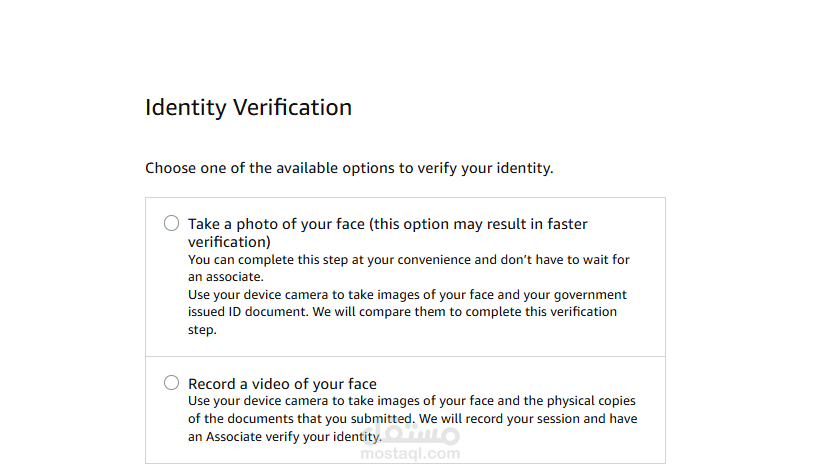Viewport: 822px width, 471px height.
Task: Click "You can complete this step at your convenience" text
Action: click(350, 260)
